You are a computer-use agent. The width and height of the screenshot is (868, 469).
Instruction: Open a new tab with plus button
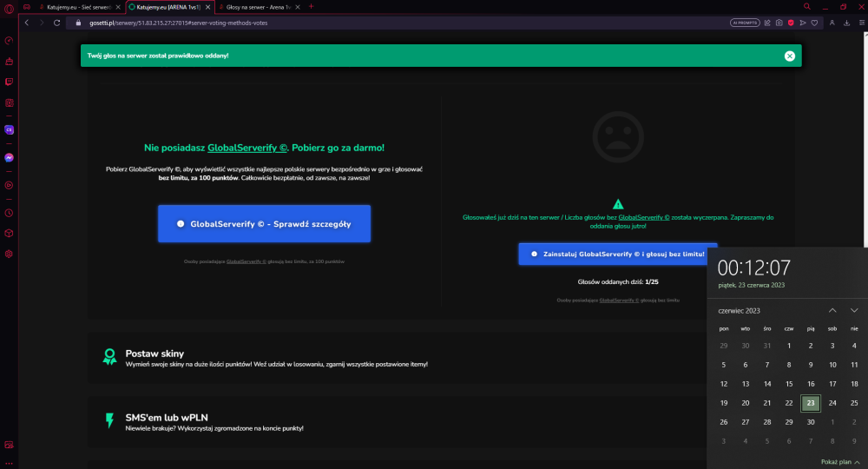point(311,7)
